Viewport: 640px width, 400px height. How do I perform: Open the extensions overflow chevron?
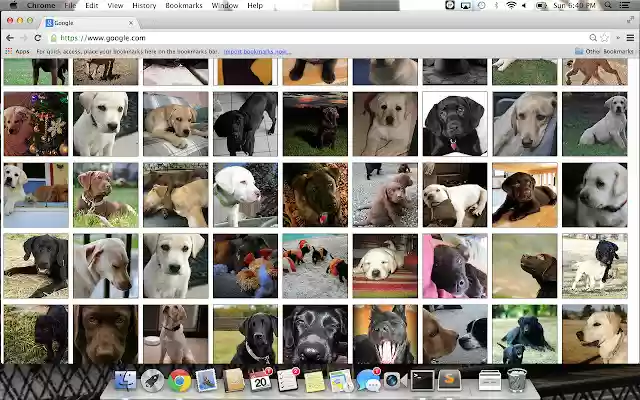pos(618,38)
